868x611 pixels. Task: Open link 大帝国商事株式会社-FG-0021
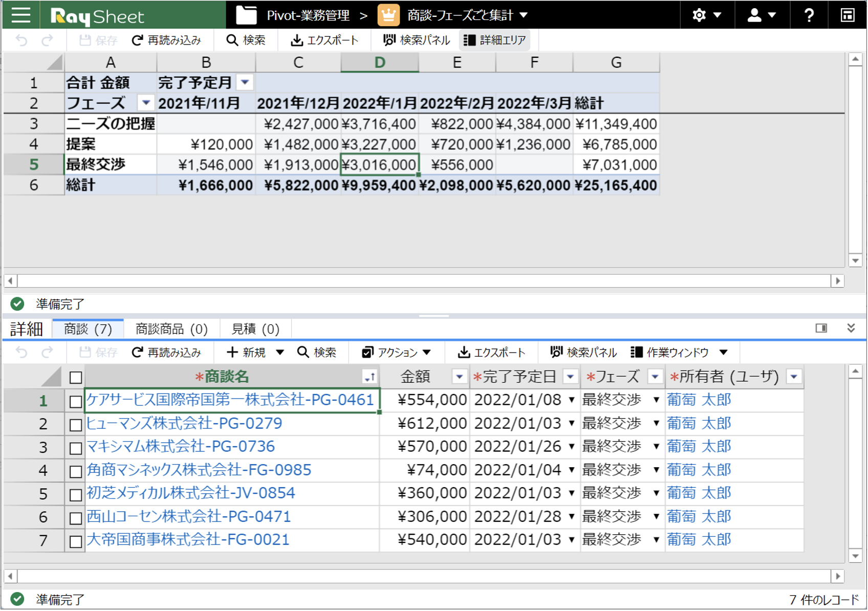(188, 539)
